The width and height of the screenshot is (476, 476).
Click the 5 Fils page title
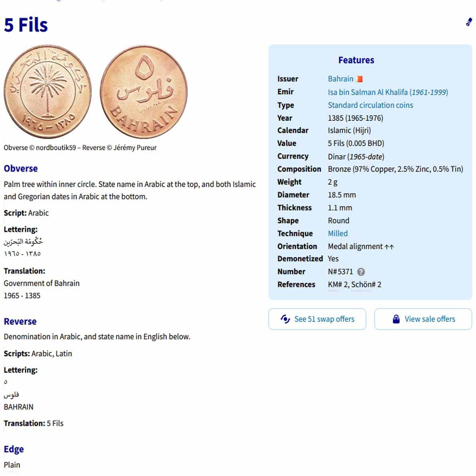tap(26, 25)
